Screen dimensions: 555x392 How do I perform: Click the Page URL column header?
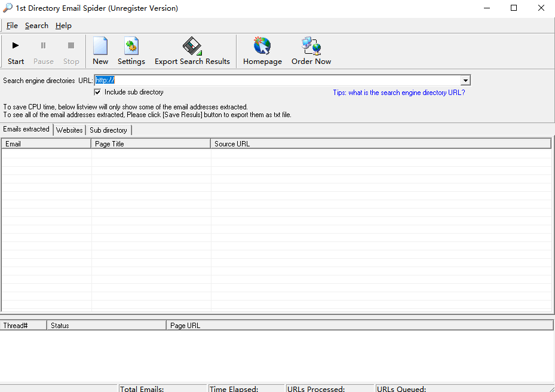tap(360, 326)
